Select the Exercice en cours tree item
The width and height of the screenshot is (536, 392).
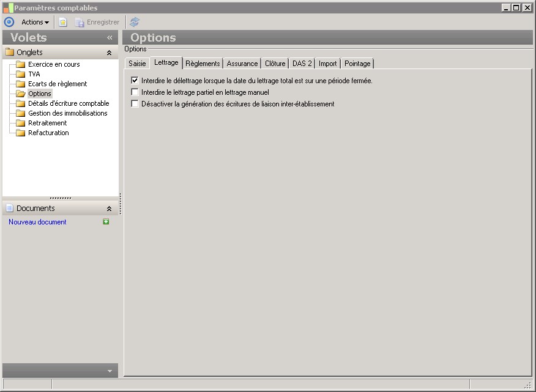(54, 64)
